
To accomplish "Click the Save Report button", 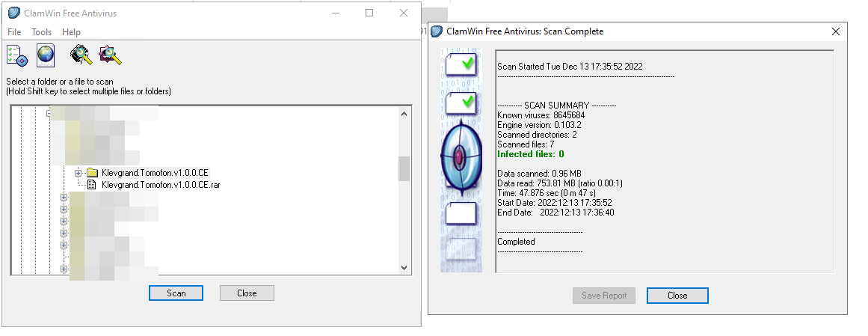I will 604,296.
